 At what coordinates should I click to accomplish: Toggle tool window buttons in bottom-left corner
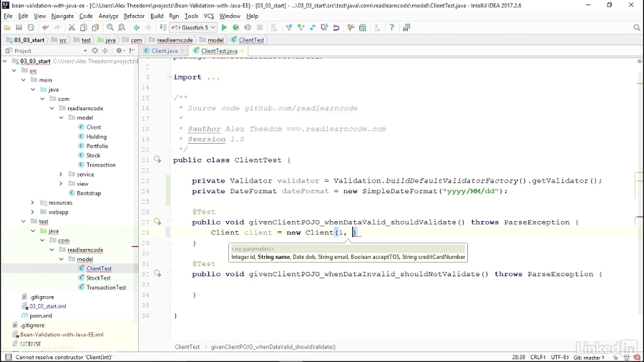(x=8, y=357)
